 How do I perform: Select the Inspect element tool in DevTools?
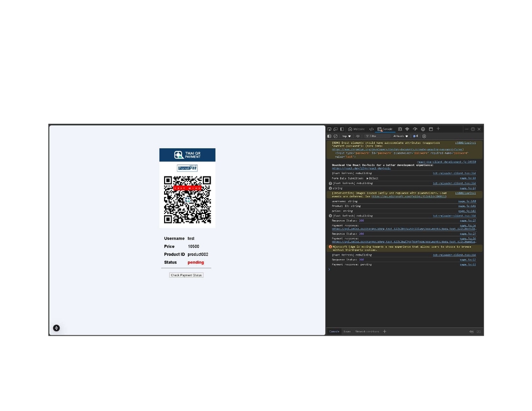point(330,129)
